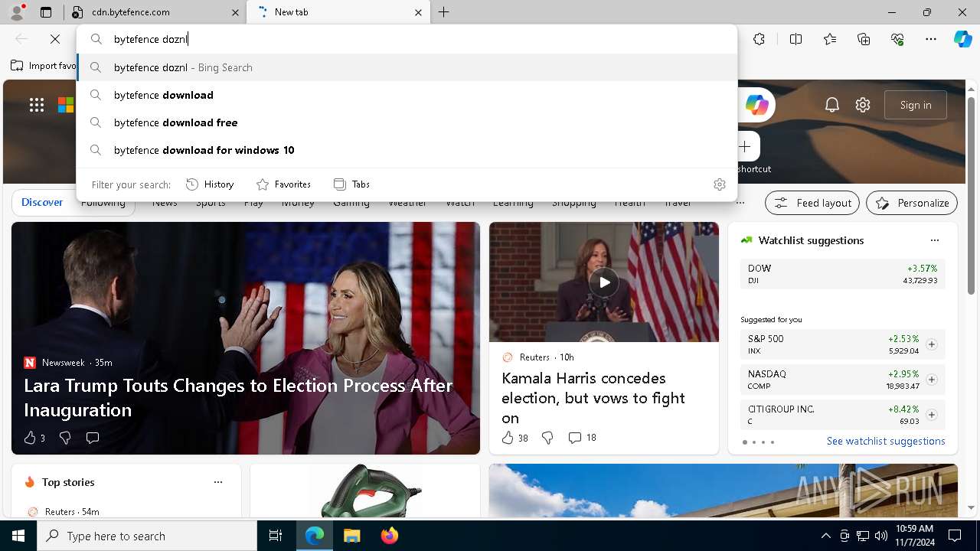Open comments on the Lara Trump article

tap(93, 438)
